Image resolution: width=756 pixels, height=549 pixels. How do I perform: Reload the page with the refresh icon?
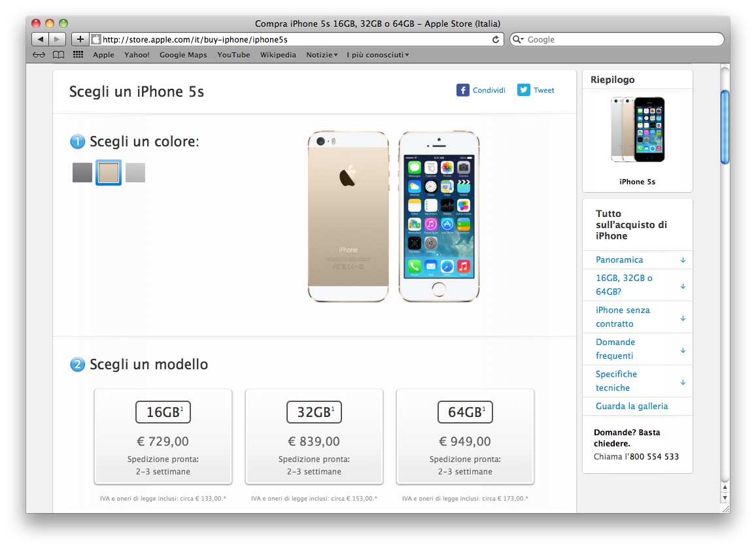[x=495, y=39]
